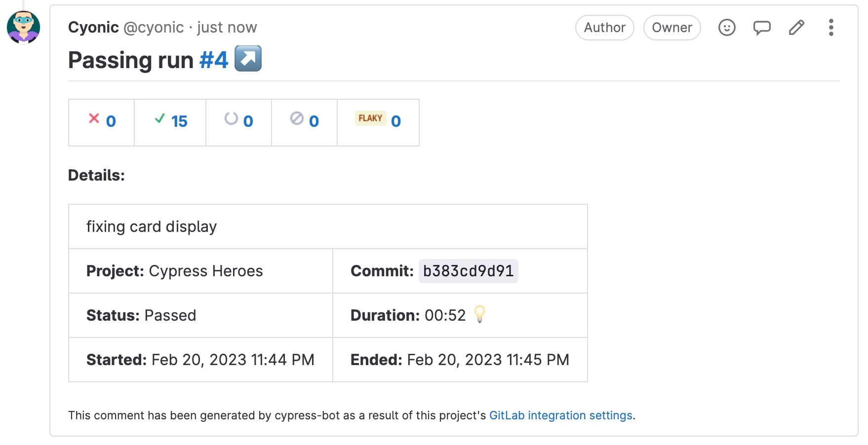Click the red X failed tests icon
The width and height of the screenshot is (868, 445).
point(94,118)
